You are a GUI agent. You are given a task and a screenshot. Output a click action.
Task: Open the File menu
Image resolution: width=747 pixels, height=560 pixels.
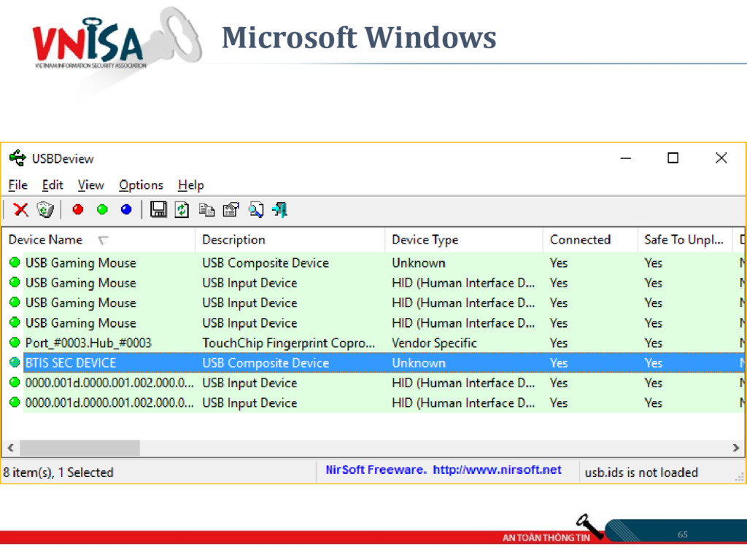click(18, 184)
